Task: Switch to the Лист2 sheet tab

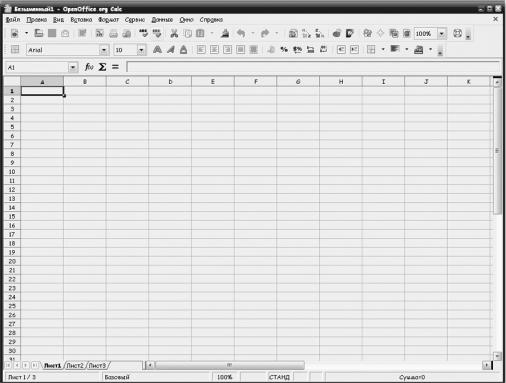Action: tap(75, 366)
